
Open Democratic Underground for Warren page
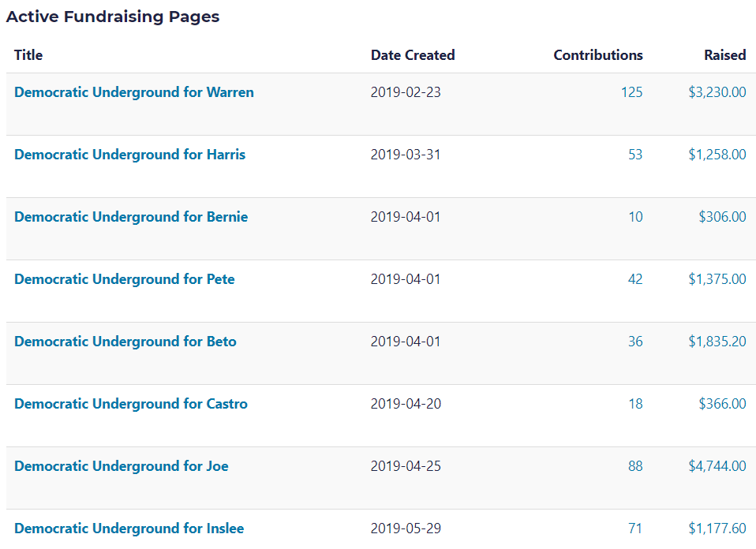(x=134, y=92)
